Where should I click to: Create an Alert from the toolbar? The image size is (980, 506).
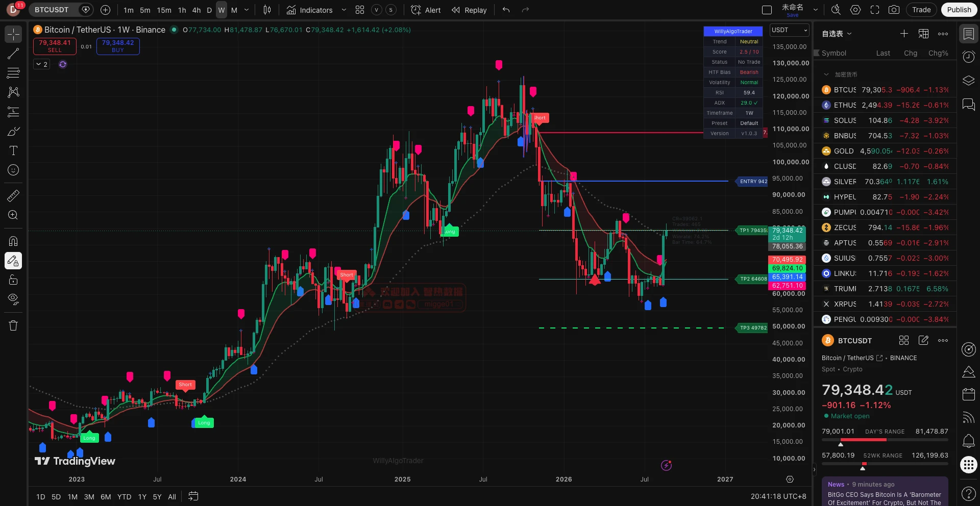(x=426, y=10)
